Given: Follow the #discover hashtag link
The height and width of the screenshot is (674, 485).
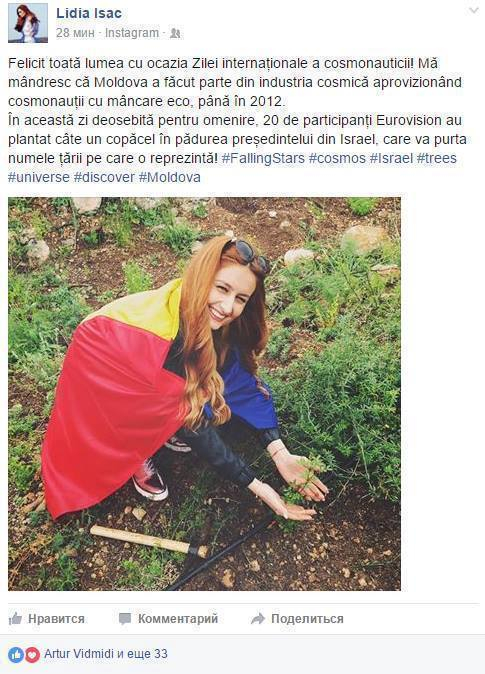Looking at the screenshot, I should [x=104, y=177].
